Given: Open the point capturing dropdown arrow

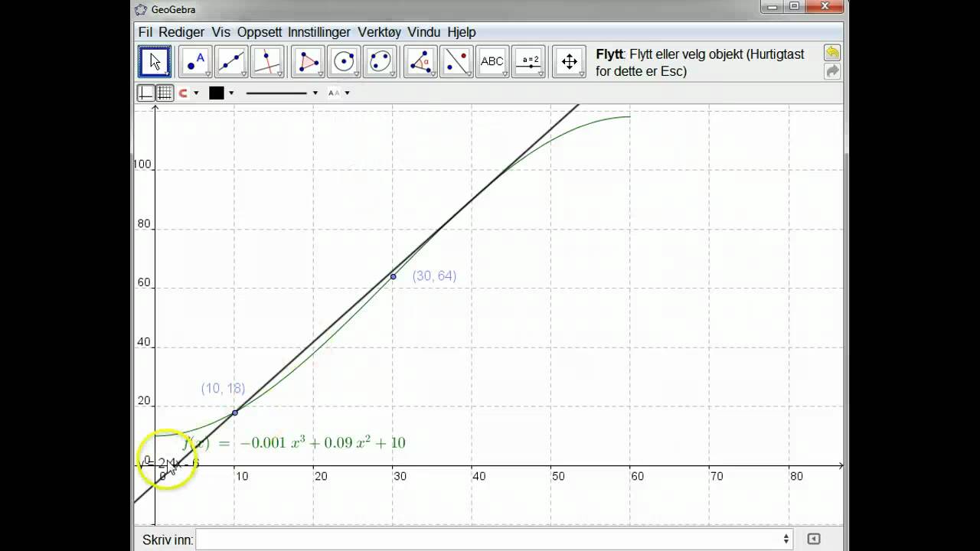Looking at the screenshot, I should [x=196, y=93].
